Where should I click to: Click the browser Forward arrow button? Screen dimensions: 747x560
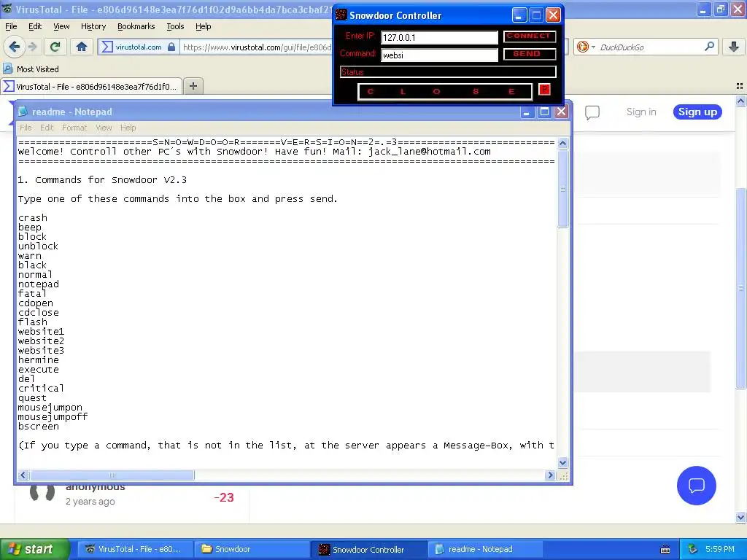pyautogui.click(x=32, y=47)
